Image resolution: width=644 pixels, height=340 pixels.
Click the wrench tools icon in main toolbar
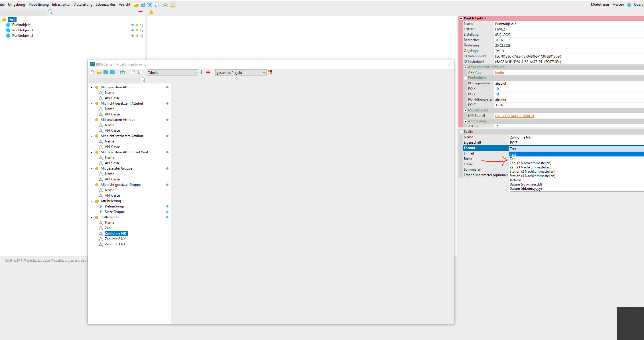click(150, 5)
